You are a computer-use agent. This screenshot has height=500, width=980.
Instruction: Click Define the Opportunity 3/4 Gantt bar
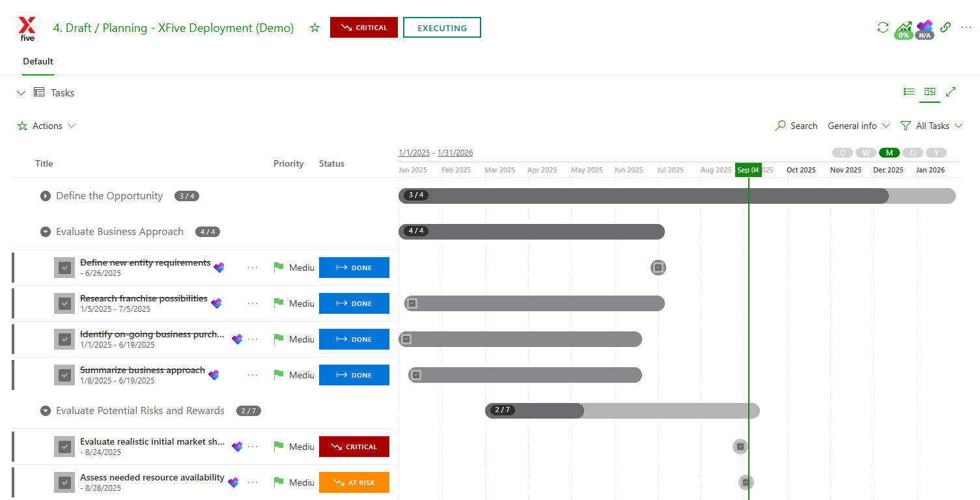tap(677, 196)
